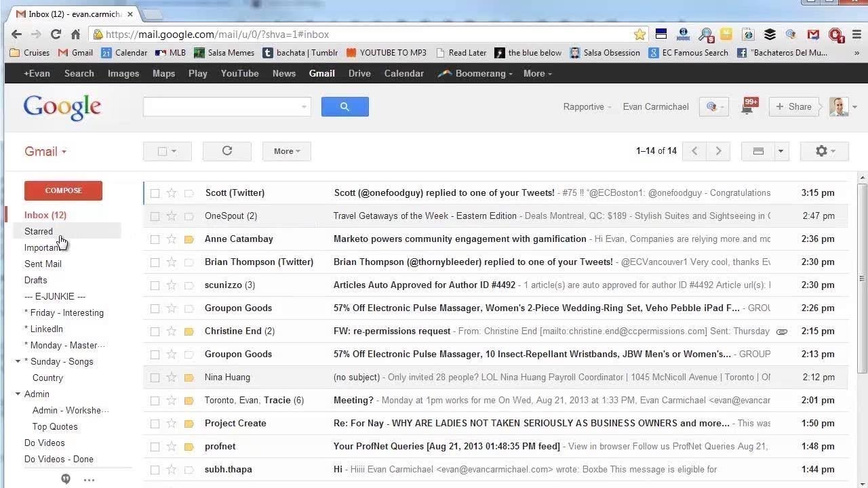868x488 pixels.
Task: Open Sent Mail folder
Action: click(x=43, y=264)
